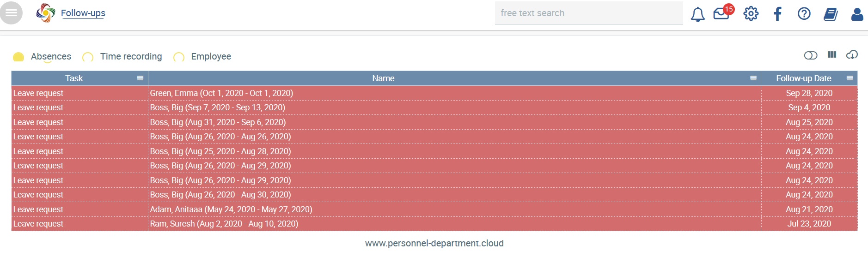Click the cloud download export icon
The height and width of the screenshot is (263, 868).
tap(852, 55)
